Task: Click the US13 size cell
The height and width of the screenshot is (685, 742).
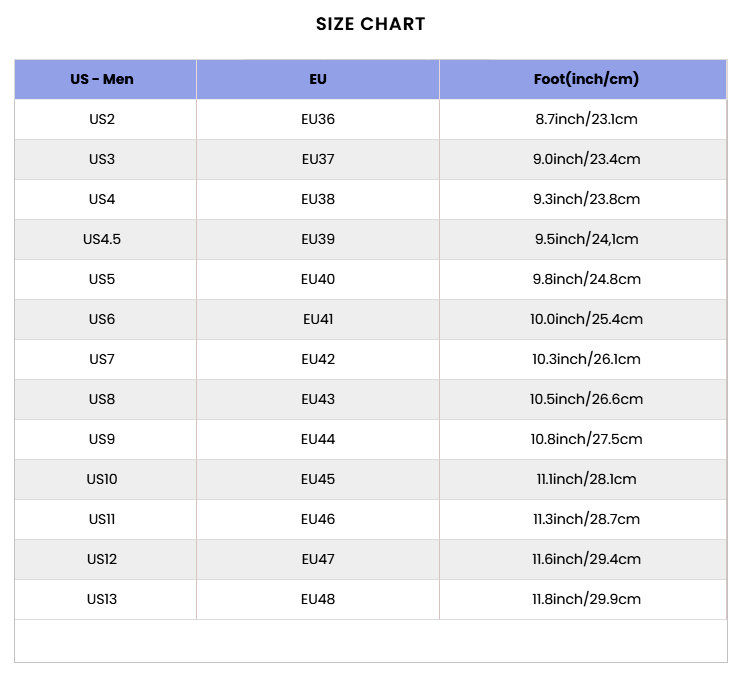Action: [102, 599]
